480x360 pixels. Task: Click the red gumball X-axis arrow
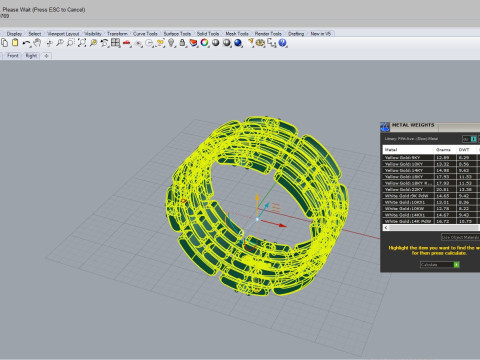click(282, 225)
